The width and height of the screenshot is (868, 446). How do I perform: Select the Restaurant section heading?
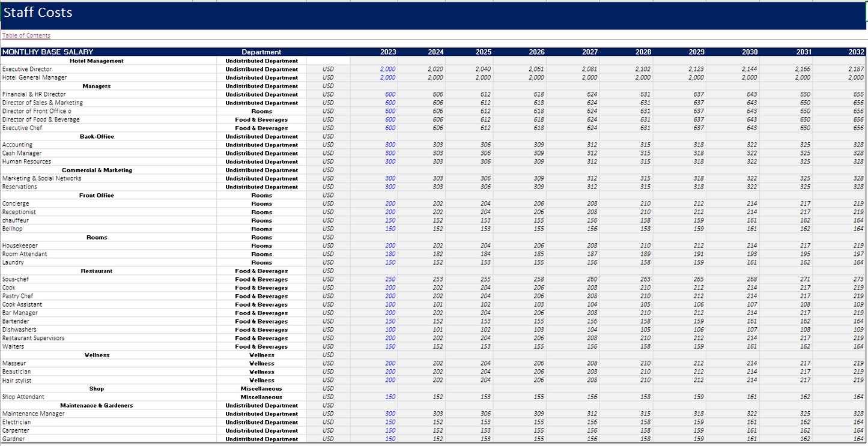click(x=97, y=271)
